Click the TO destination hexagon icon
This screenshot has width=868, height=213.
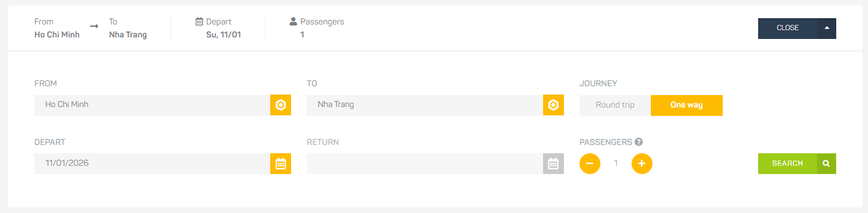pos(553,105)
